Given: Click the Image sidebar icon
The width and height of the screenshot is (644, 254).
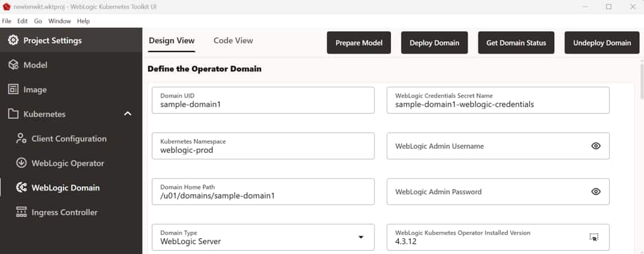Looking at the screenshot, I should pos(13,89).
